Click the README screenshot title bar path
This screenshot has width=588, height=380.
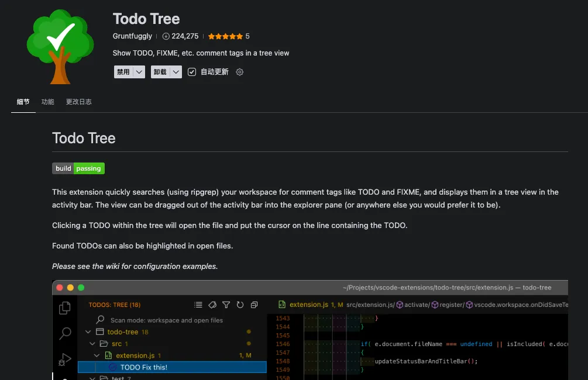[447, 288]
